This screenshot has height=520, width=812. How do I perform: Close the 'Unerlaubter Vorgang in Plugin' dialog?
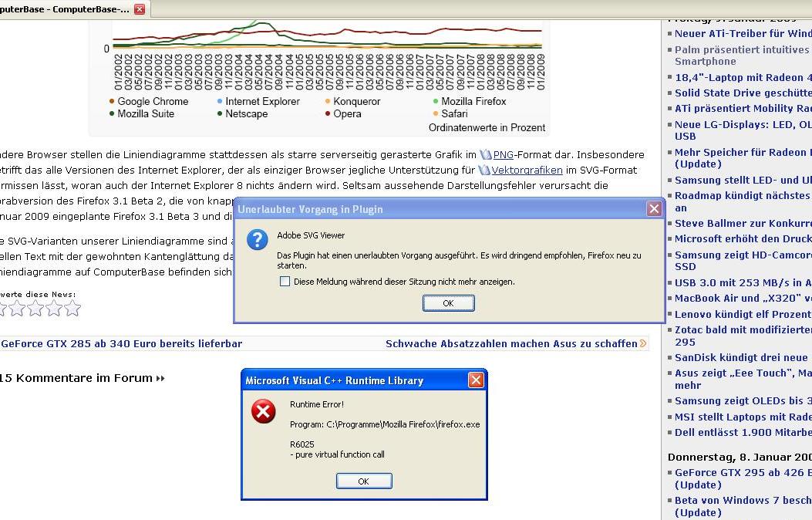(x=654, y=209)
